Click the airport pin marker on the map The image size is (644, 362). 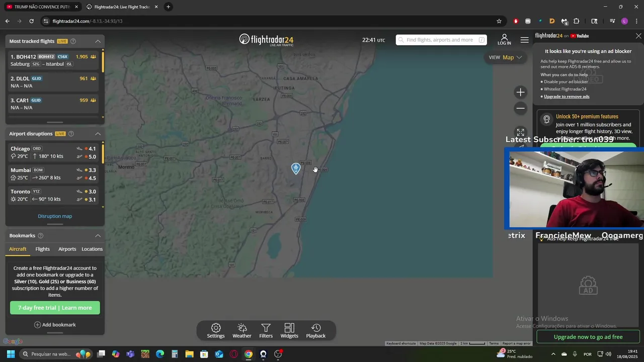click(x=296, y=168)
